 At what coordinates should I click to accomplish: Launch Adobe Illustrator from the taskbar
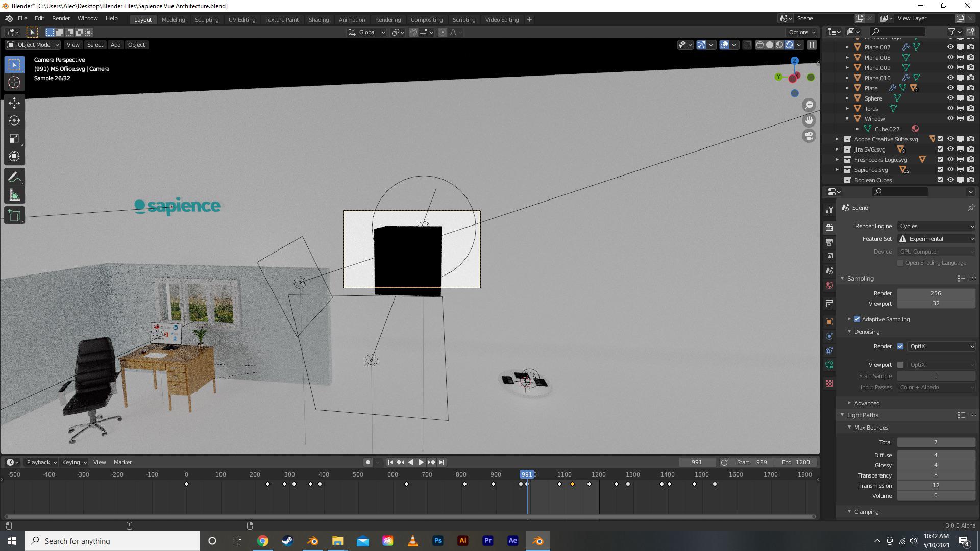pyautogui.click(x=463, y=541)
